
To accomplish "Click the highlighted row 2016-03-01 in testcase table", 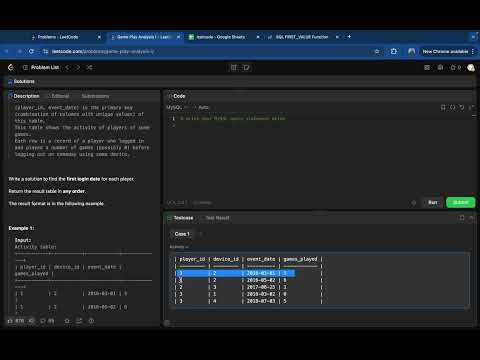I will click(x=235, y=273).
